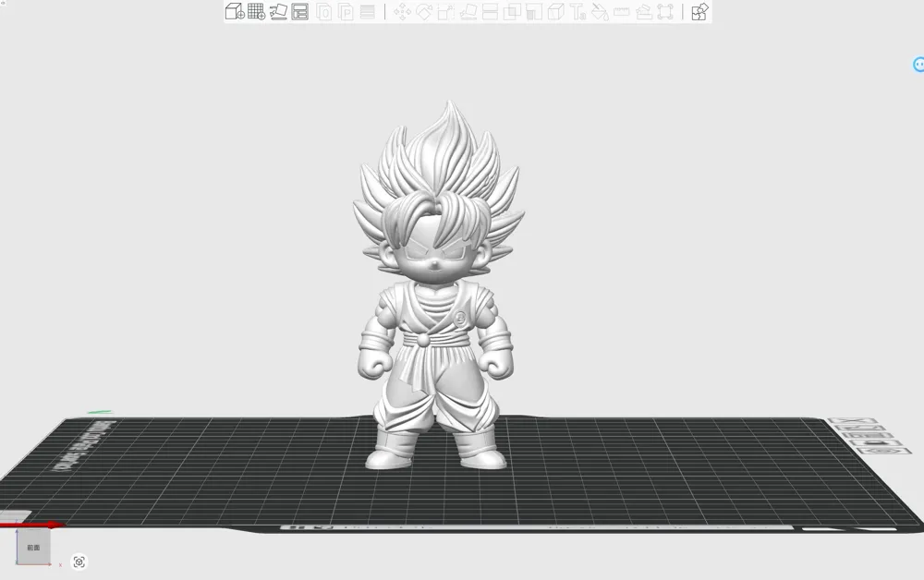Select the Rotate tool
This screenshot has width=924, height=580.
(x=424, y=11)
